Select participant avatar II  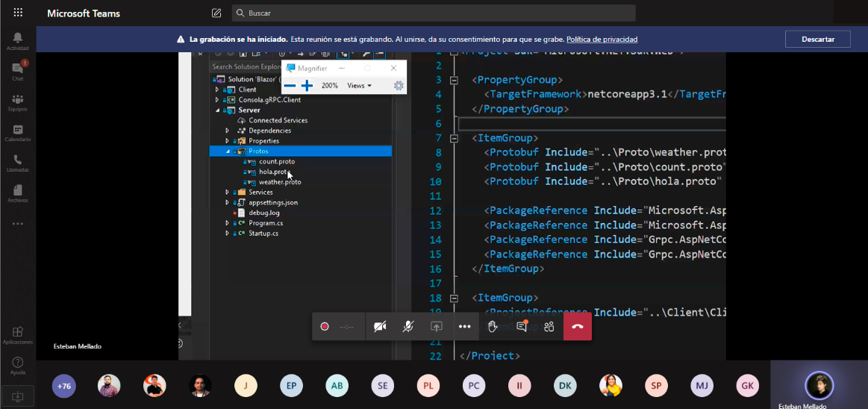(519, 386)
